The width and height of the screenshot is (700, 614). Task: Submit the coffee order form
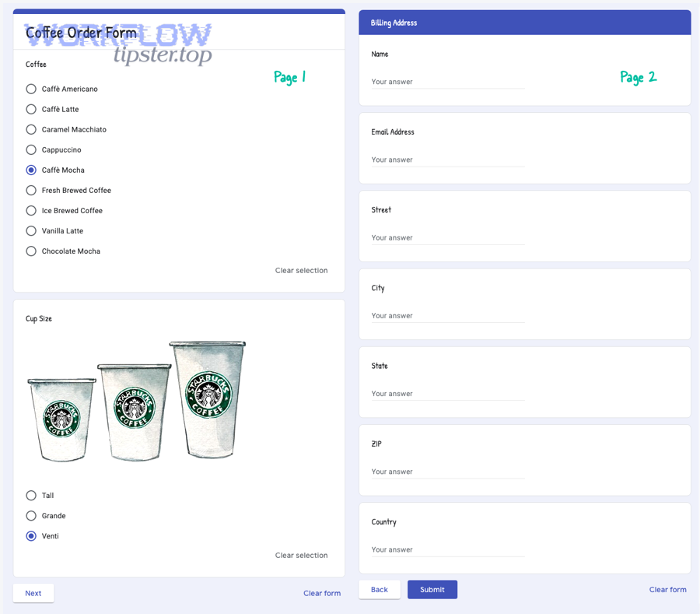pyautogui.click(x=432, y=589)
